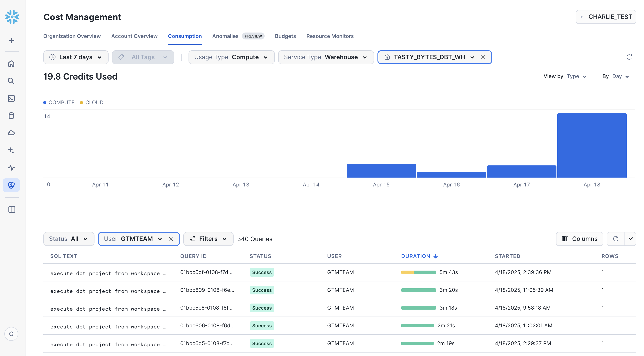
Task: Clear the User GTMTEAM filter
Action: [x=171, y=239]
